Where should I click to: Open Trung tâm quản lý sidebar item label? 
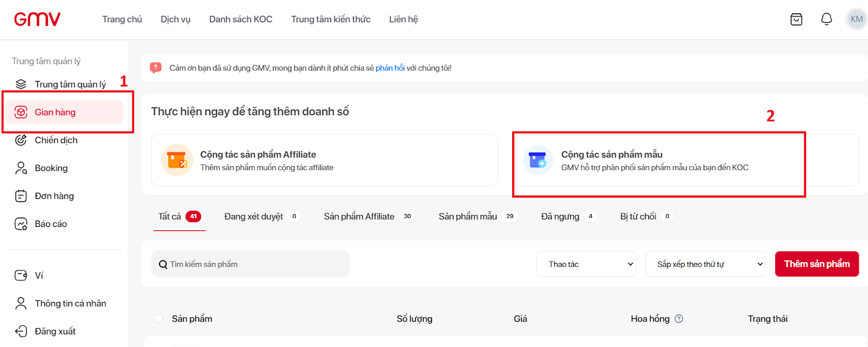(71, 84)
